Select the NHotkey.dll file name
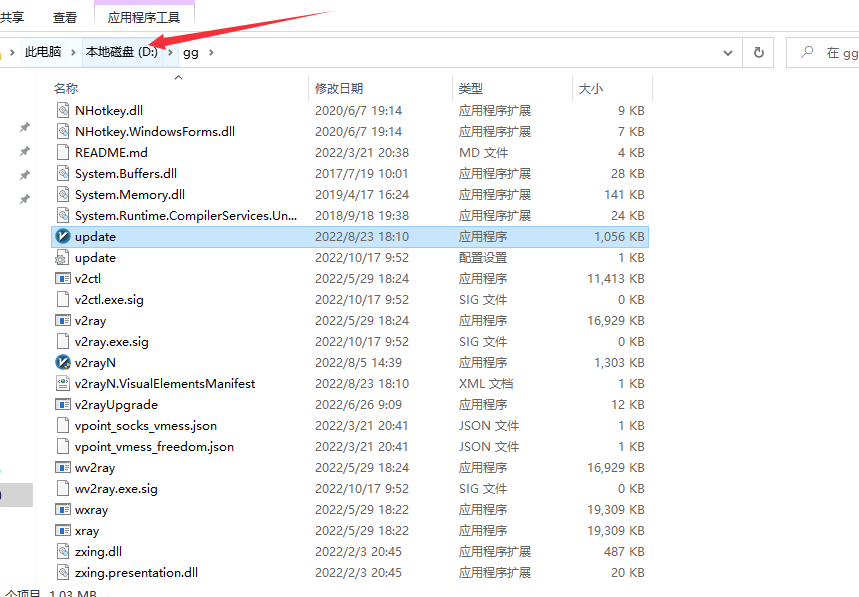This screenshot has height=597, width=859. pyautogui.click(x=109, y=111)
